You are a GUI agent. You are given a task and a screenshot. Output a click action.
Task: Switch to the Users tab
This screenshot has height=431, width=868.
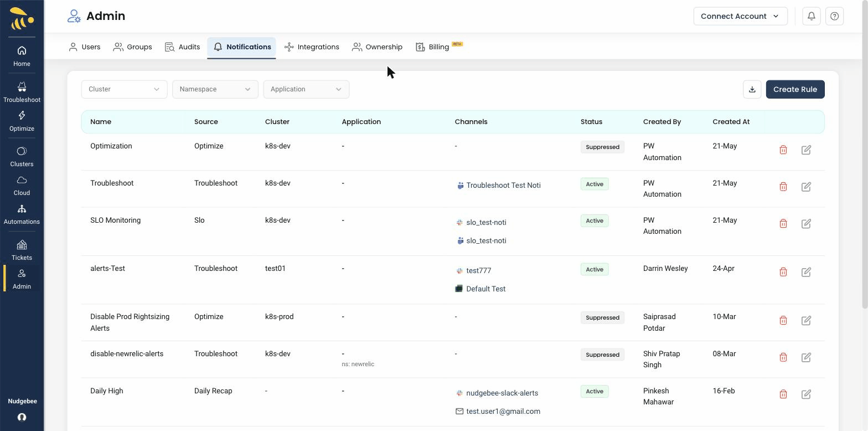tap(85, 47)
